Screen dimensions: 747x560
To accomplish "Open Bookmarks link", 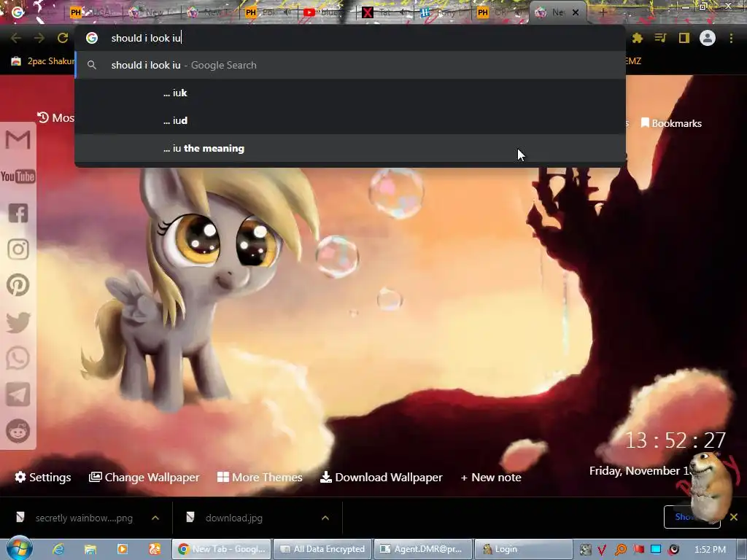I will 672,123.
